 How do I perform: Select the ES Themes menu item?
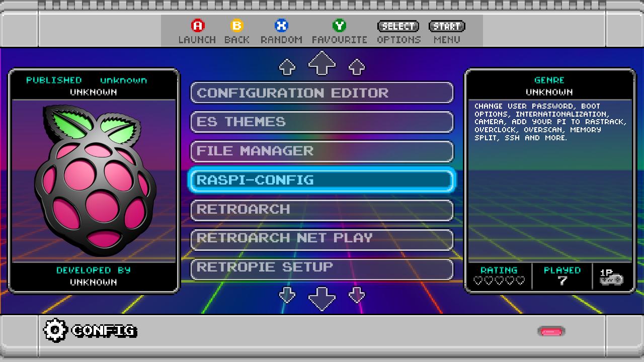[x=322, y=122]
